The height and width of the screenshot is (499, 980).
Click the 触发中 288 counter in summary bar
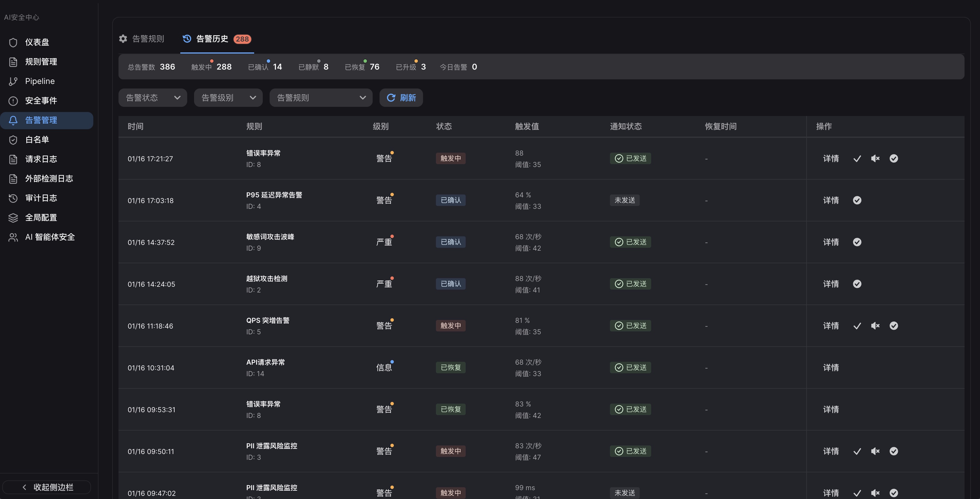[x=212, y=67]
